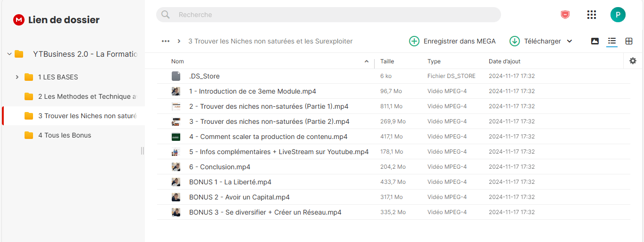The height and width of the screenshot is (242, 644).
Task: Sort by Type column header
Action: pyautogui.click(x=434, y=61)
